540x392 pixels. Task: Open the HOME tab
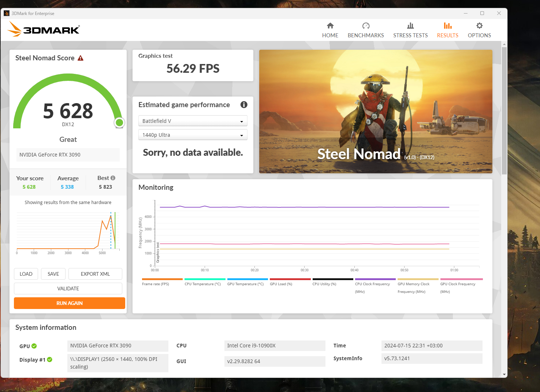pyautogui.click(x=330, y=30)
